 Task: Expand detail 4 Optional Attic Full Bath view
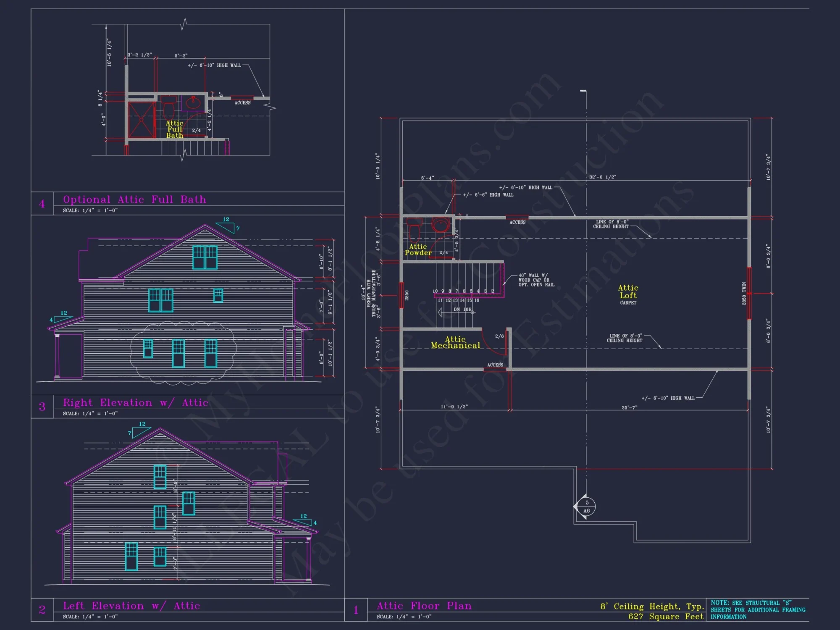134,199
